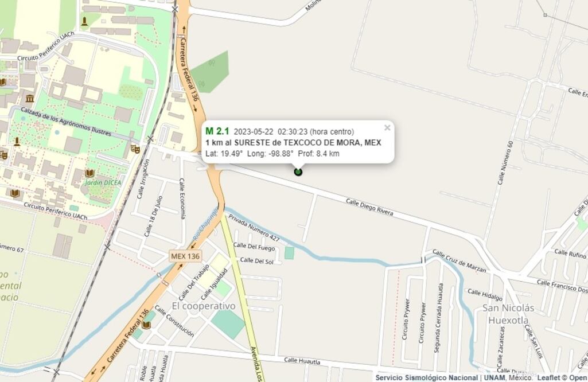Select the museum icon on the campus
This screenshot has width=588, height=382.
tap(30, 99)
